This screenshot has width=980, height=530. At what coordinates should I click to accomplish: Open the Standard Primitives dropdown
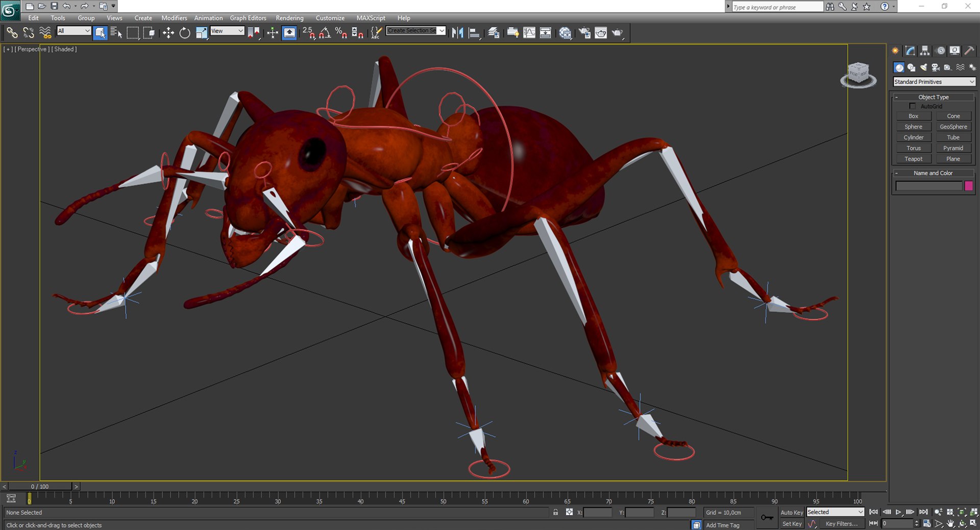(934, 82)
